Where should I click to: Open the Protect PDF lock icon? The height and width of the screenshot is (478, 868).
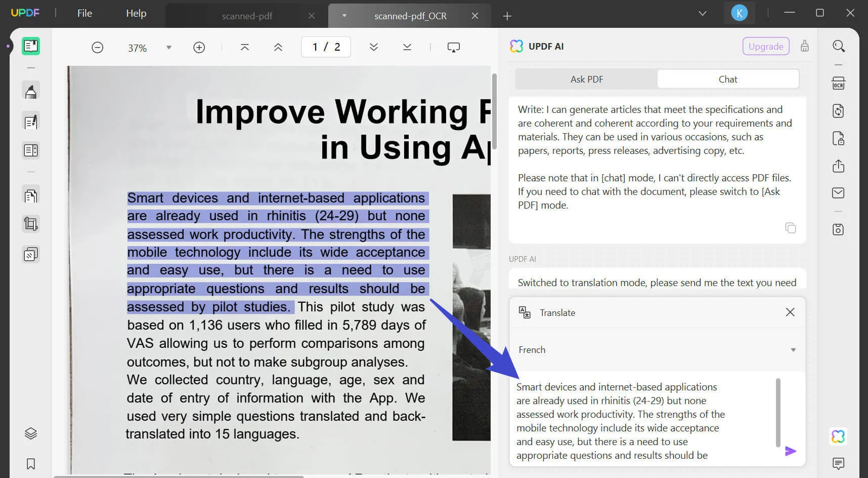(x=839, y=138)
